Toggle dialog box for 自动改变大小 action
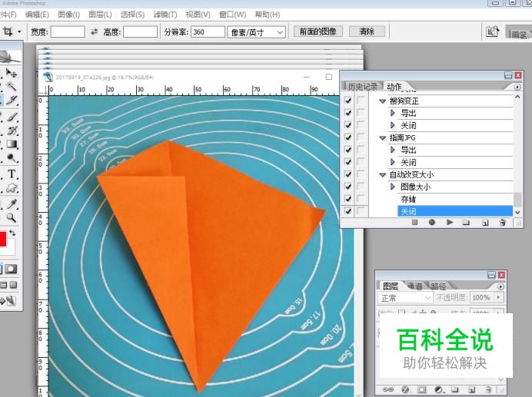This screenshot has height=397, width=532. tap(361, 174)
